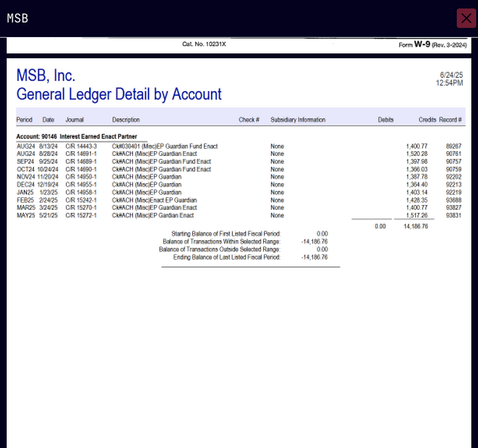This screenshot has height=448, width=478.
Task: Click the Account 90146 Interest Earned line
Action: (76, 137)
